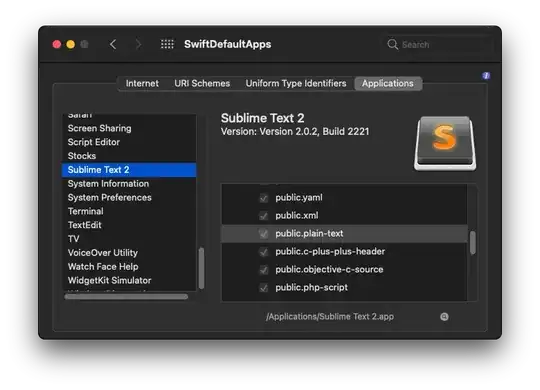Click the app list vertical scrollbar
Viewport: 540px width, 390px height.
click(201, 268)
